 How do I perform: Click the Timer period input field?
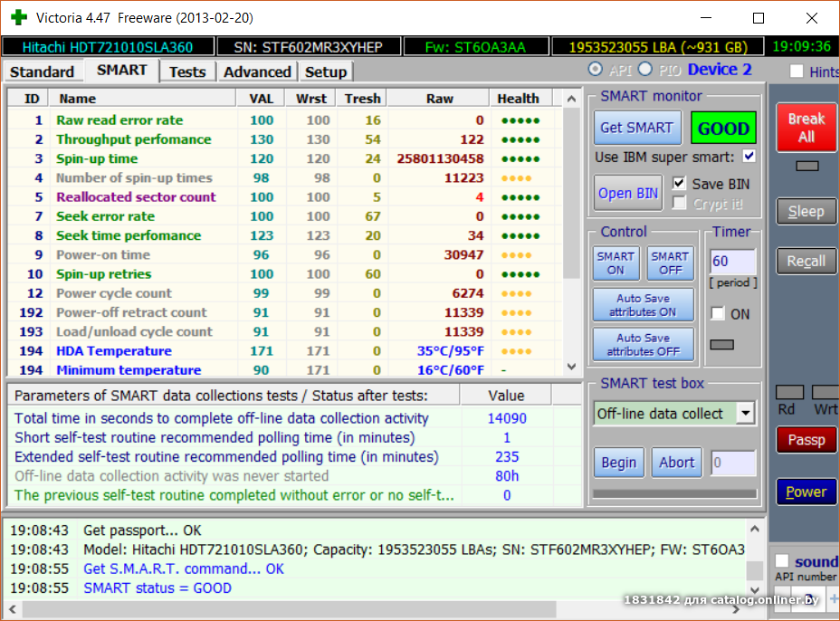(x=733, y=262)
